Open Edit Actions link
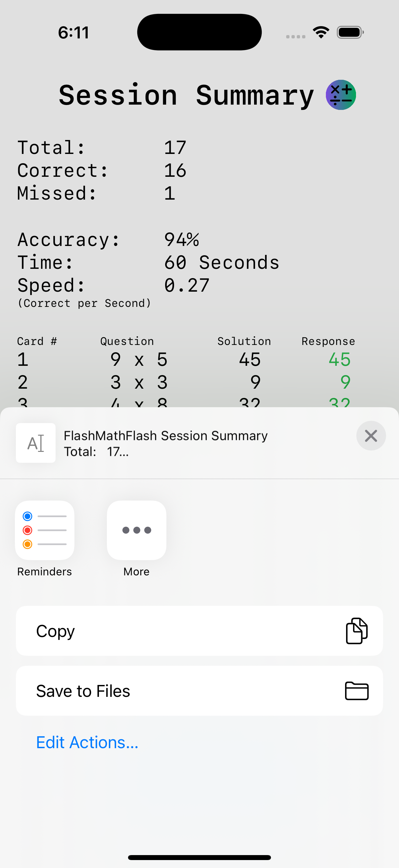This screenshot has width=399, height=868. (x=87, y=742)
